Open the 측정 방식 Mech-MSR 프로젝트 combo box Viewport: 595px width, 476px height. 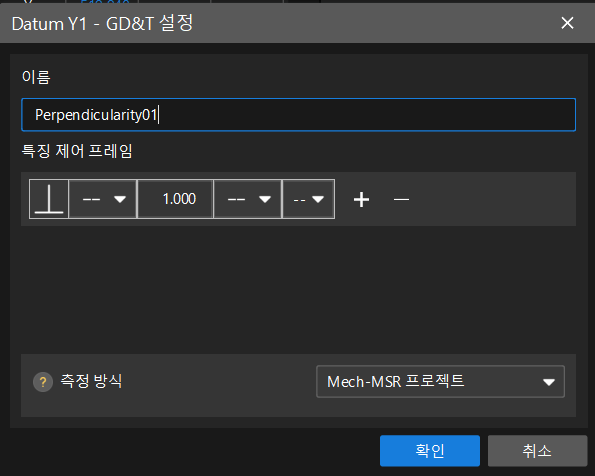click(440, 381)
